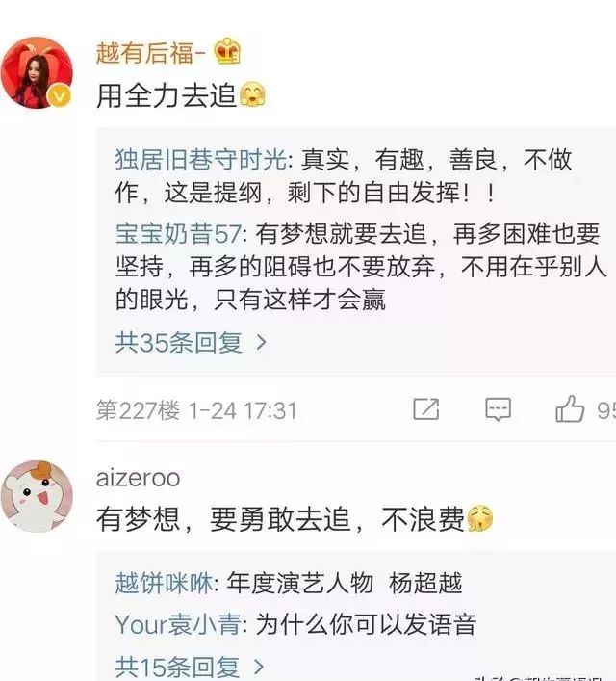Tap the comment bubble icon on floor 227
The height and width of the screenshot is (681, 616).
pos(498,409)
